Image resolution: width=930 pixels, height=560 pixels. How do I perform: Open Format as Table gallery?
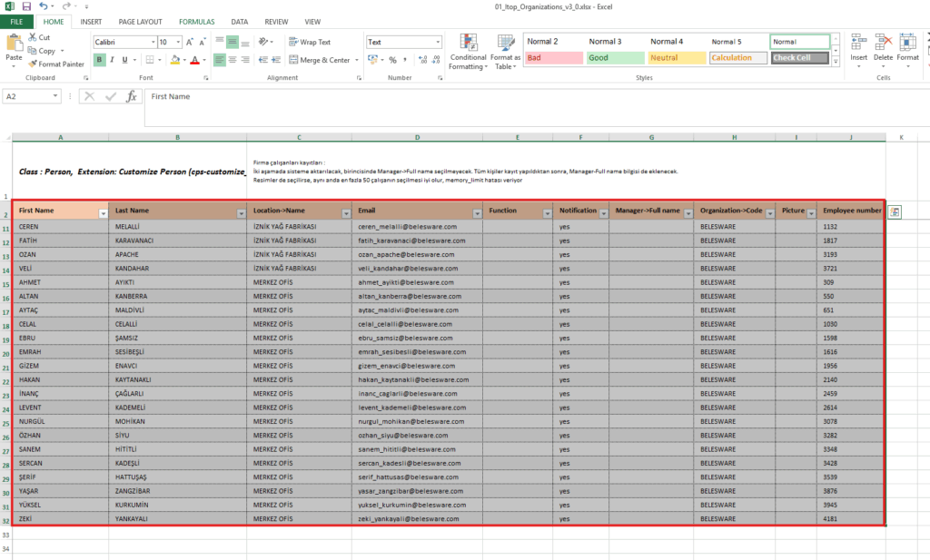point(505,52)
